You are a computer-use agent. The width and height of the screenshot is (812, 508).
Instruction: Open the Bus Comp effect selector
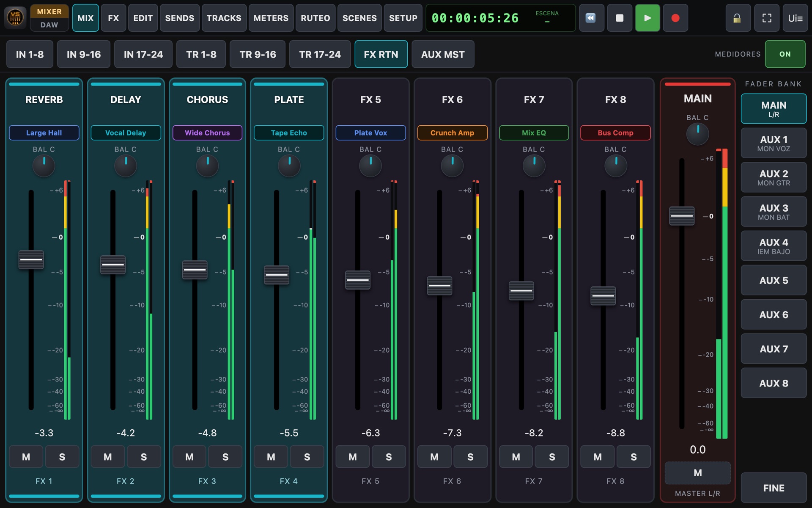tap(615, 133)
